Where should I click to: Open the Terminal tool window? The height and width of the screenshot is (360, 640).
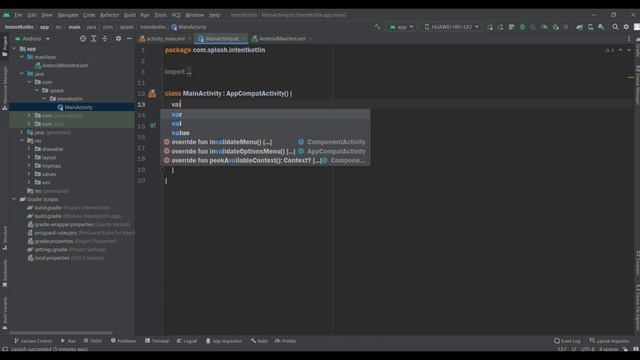(157, 341)
